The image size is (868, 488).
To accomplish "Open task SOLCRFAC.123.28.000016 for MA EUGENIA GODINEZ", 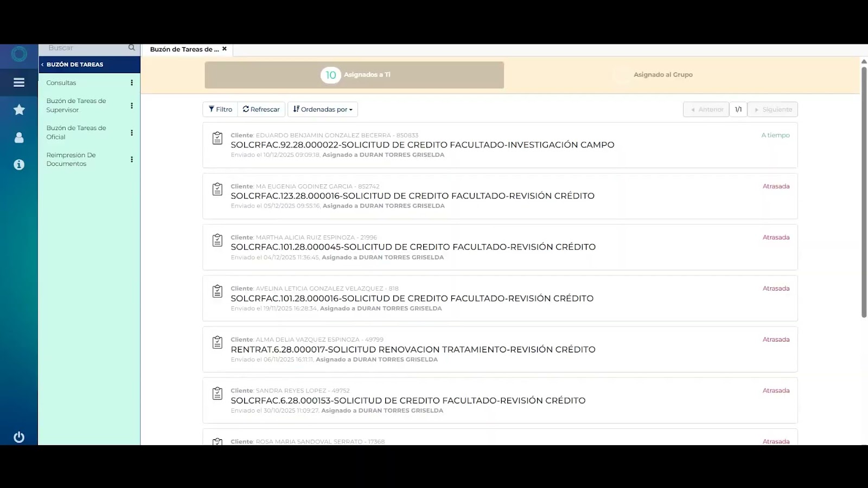I will point(412,196).
